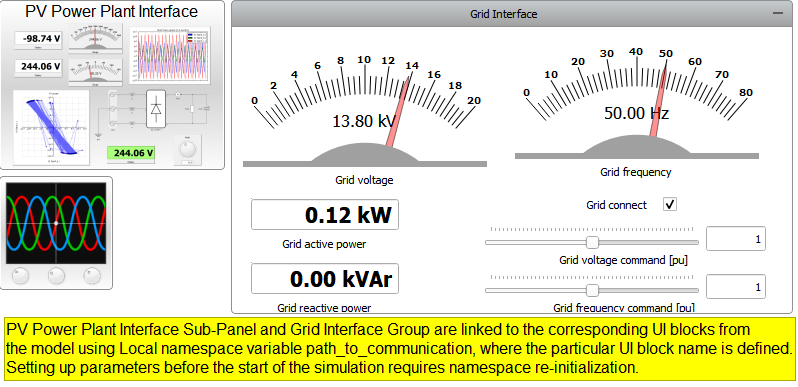Click the green 244.06 V display
This screenshot has width=798, height=387.
click(131, 153)
